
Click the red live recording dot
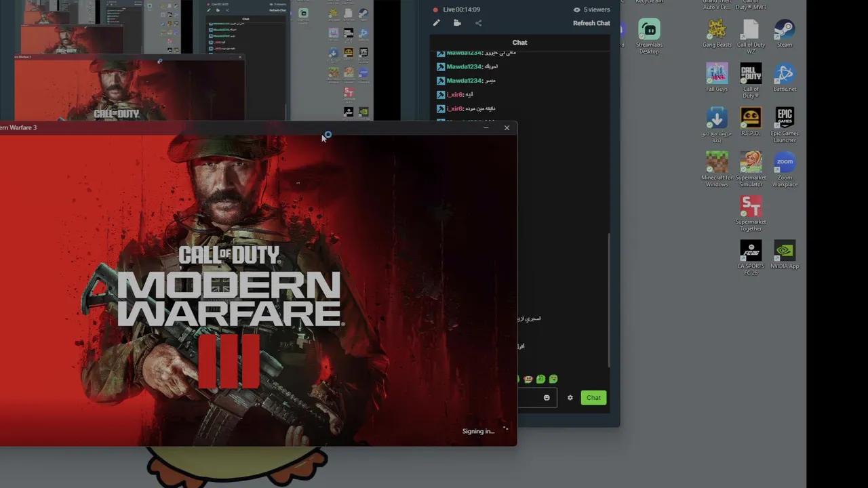pos(435,9)
